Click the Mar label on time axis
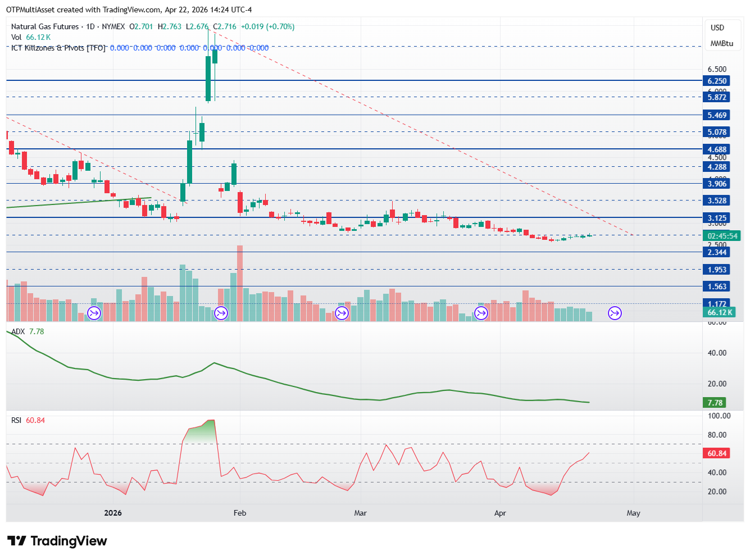 tap(360, 513)
